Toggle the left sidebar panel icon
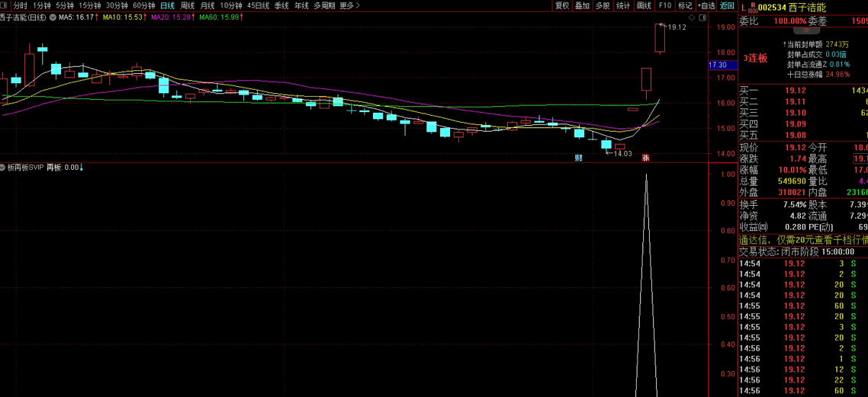Viewport: 868px width, 397px height. pyautogui.click(x=5, y=5)
